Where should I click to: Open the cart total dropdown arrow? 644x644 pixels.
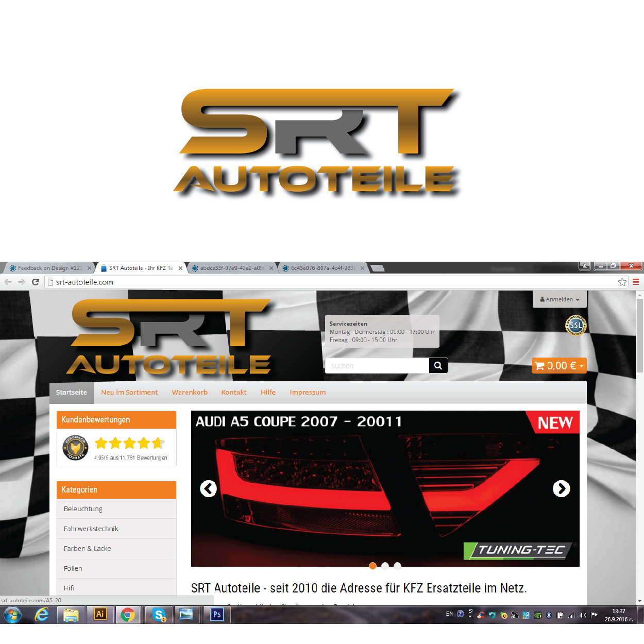pos(581,366)
